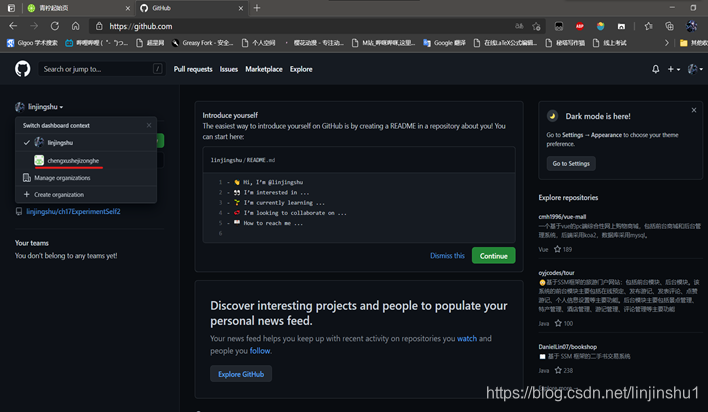Click the lock site info icon
The height and width of the screenshot is (412, 708).
(99, 26)
